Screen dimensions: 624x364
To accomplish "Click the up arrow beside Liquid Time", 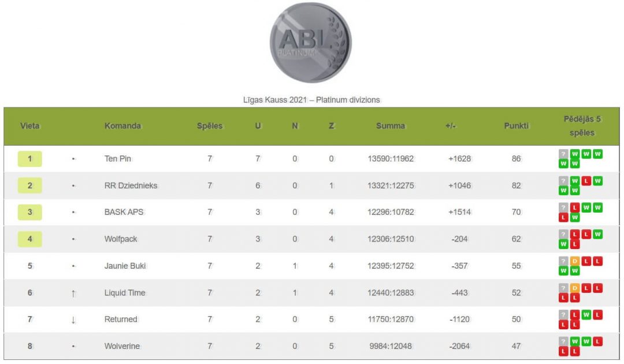I will (73, 294).
